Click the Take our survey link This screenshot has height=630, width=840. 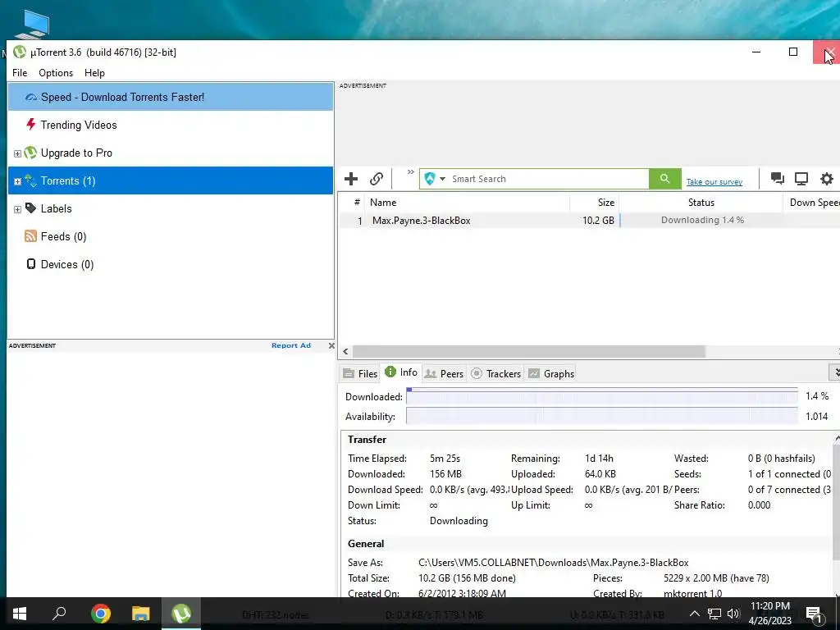[x=714, y=181]
